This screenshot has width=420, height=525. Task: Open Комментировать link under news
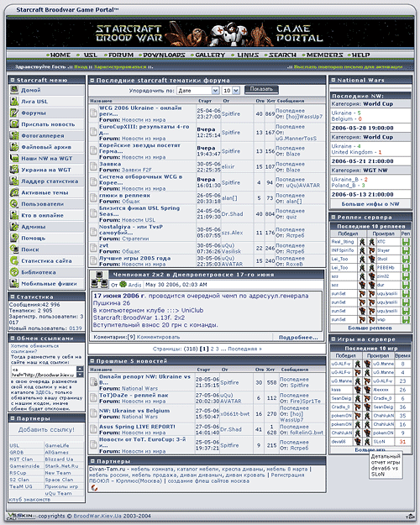158,337
